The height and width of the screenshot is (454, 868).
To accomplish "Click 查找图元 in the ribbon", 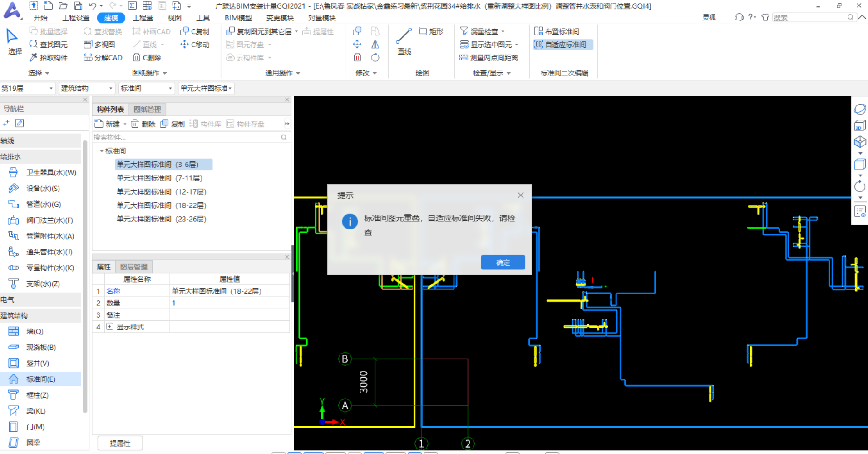I will [x=49, y=45].
